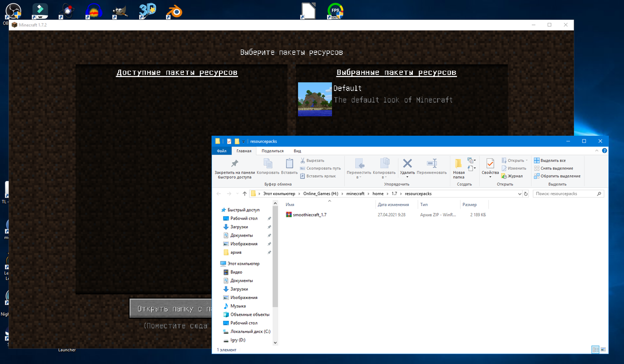Refresh the resourcepacks folder view
Image resolution: width=624 pixels, height=364 pixels.
[527, 193]
